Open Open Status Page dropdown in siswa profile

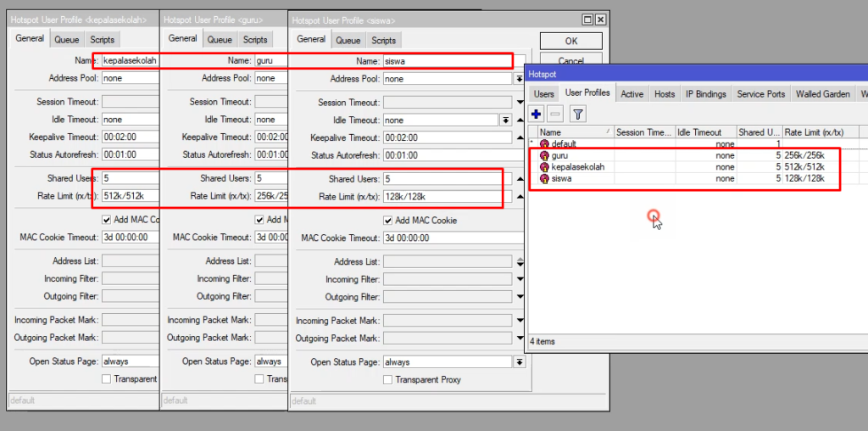point(520,362)
